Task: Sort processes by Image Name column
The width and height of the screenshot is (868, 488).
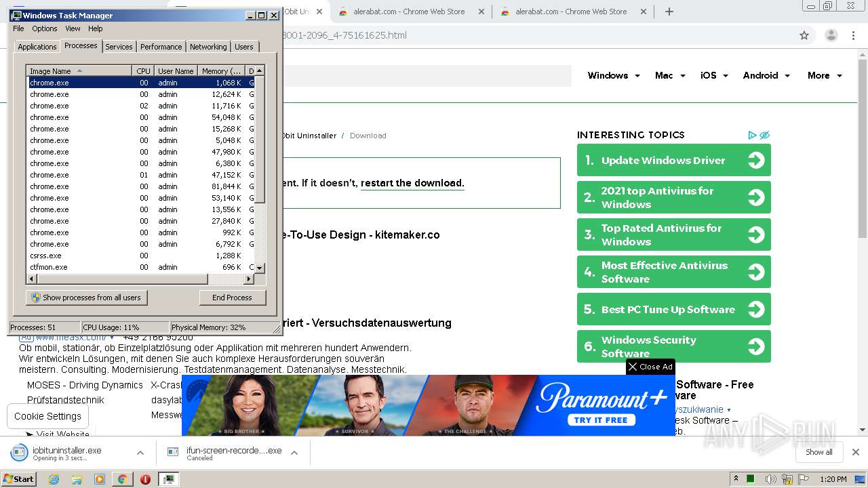Action: 79,71
